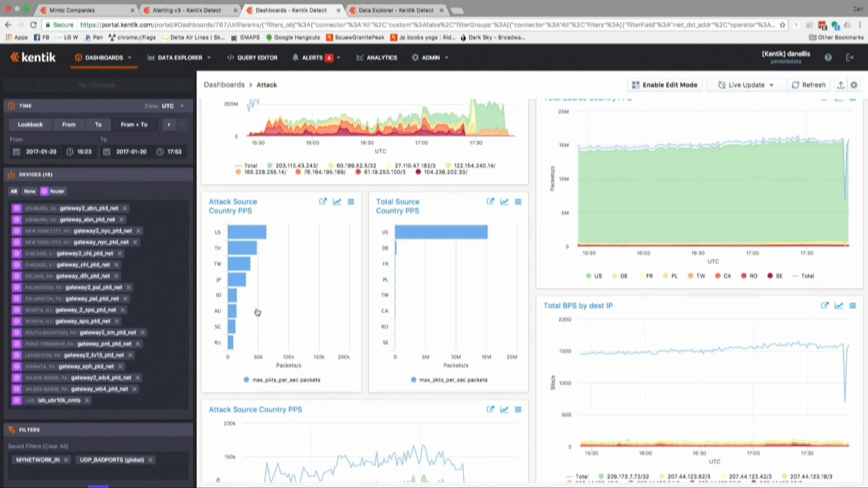Expand the Dashboards menu dropdown

[129, 57]
